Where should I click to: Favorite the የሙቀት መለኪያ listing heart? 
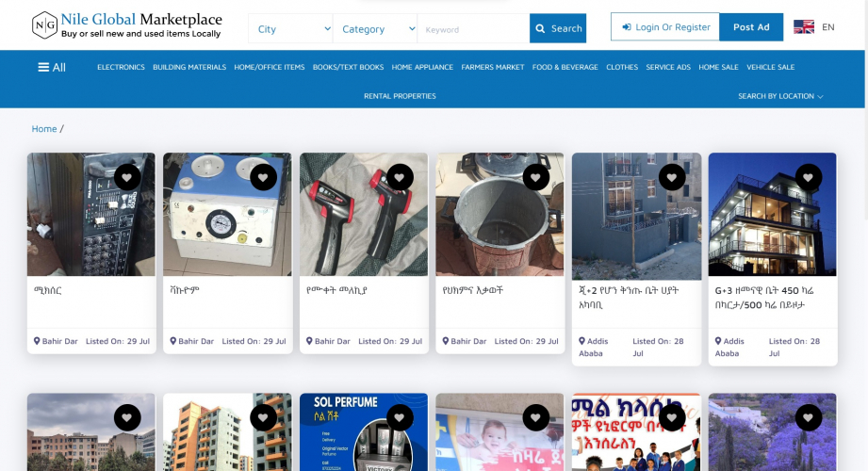click(400, 177)
